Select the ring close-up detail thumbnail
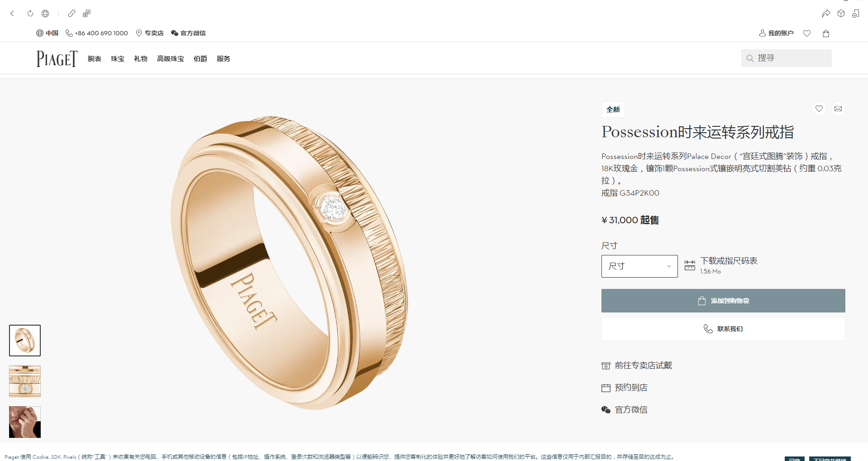868x461 pixels. click(x=25, y=381)
